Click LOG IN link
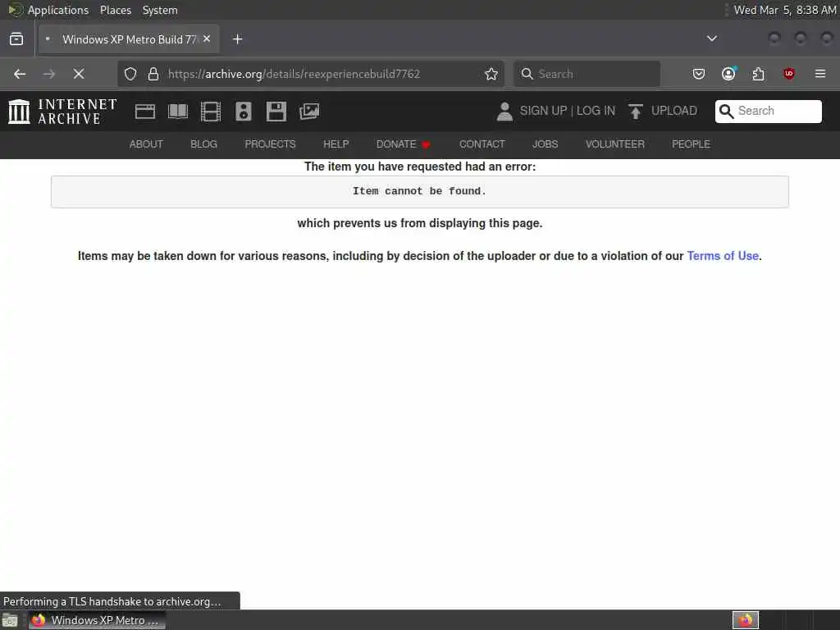 coord(596,111)
